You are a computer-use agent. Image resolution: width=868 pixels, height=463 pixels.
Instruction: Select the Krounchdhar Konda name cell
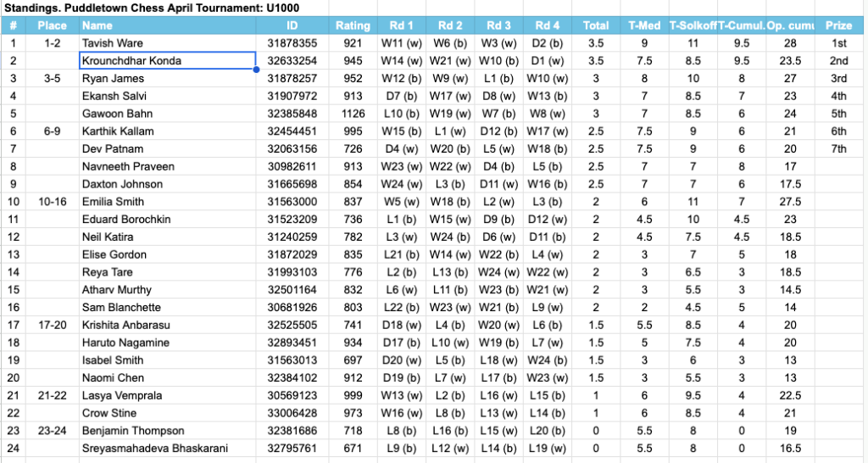click(167, 61)
